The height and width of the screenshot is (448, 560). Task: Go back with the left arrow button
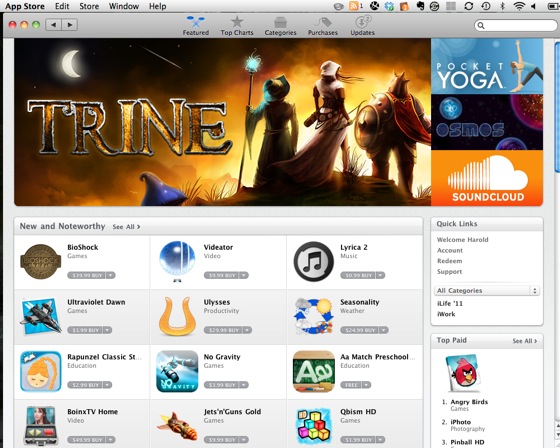coord(54,25)
